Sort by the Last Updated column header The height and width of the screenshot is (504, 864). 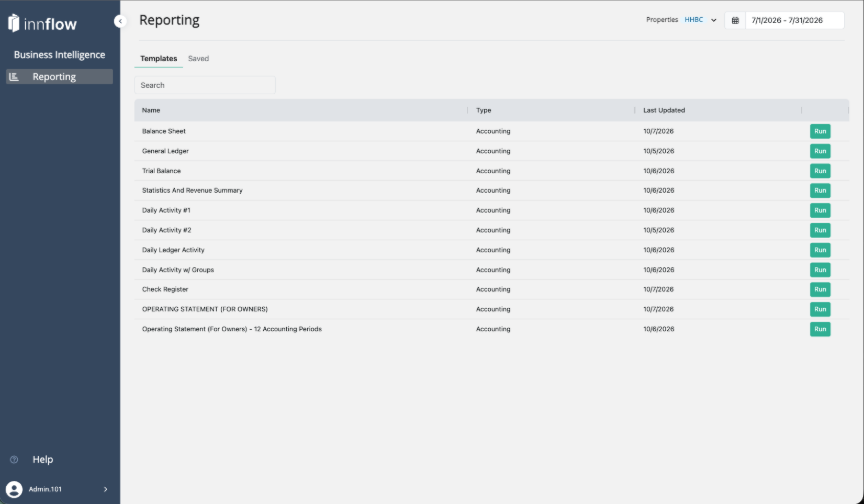click(x=664, y=110)
